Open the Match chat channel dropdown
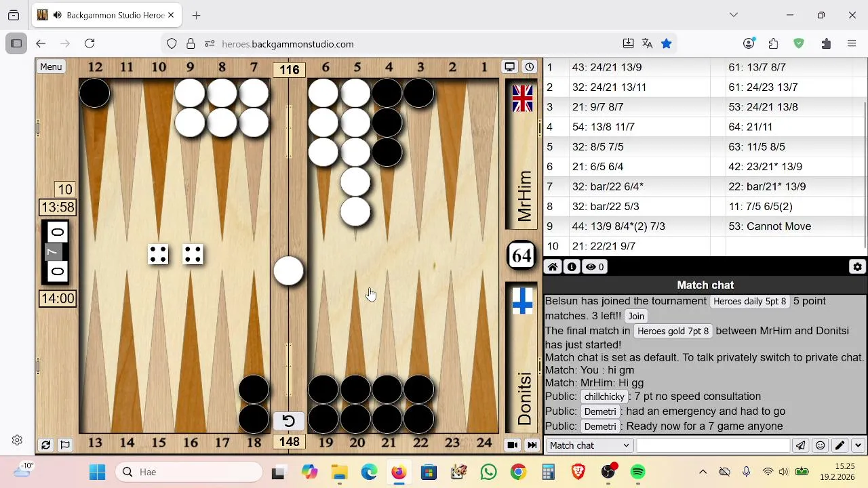The image size is (868, 488). coord(589,445)
